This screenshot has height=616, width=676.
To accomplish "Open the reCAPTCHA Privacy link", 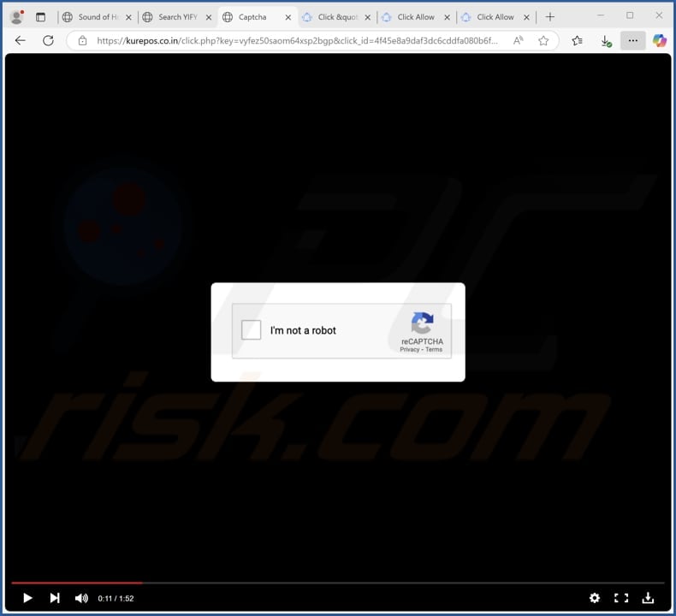I will point(409,350).
